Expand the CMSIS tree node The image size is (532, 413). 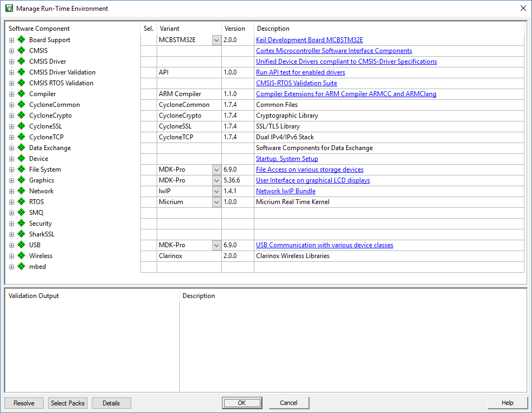tap(11, 51)
